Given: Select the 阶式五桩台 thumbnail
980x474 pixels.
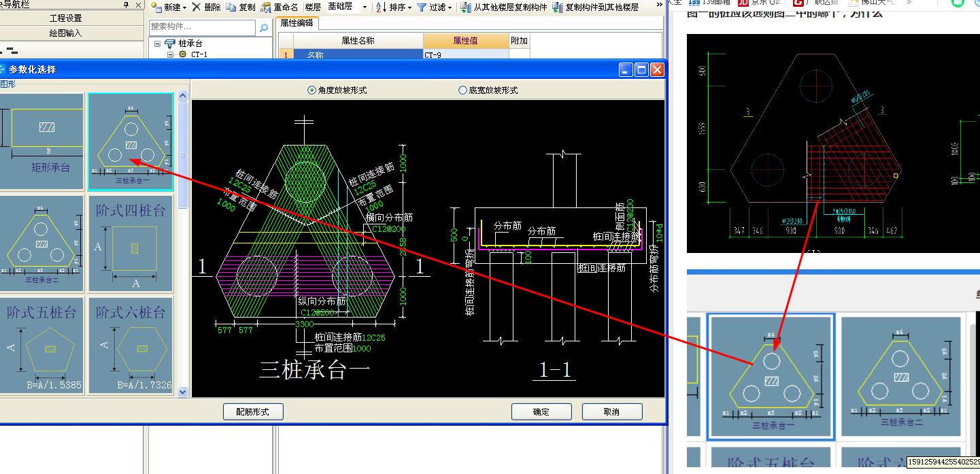Looking at the screenshot, I should pos(41,345).
